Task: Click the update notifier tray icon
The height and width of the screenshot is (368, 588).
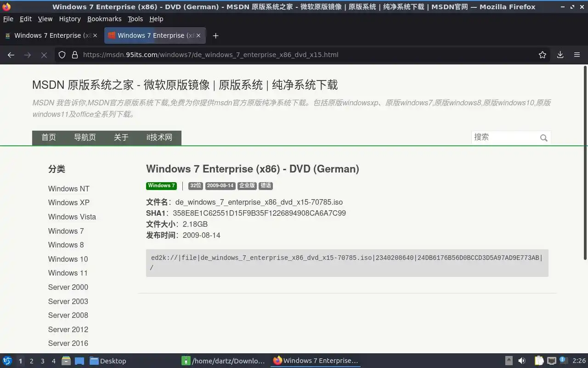Action: coord(563,360)
